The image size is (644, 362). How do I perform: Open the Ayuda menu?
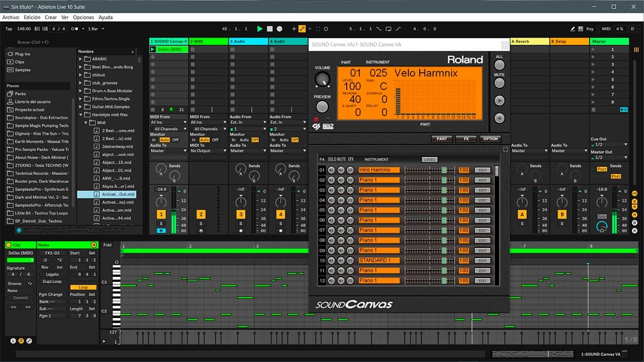click(x=106, y=18)
